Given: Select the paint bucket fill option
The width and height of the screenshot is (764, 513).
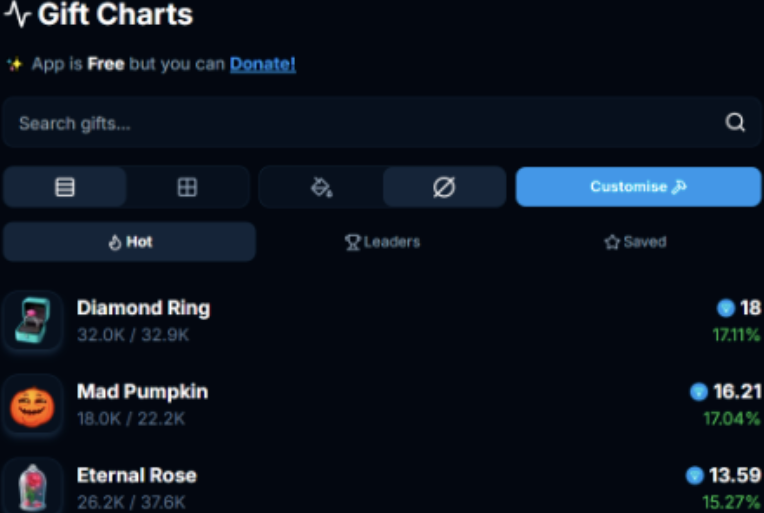Looking at the screenshot, I should pos(321,187).
